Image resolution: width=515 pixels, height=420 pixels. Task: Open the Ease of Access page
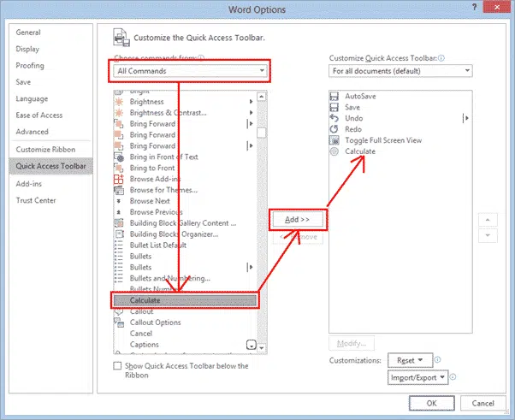tap(39, 115)
